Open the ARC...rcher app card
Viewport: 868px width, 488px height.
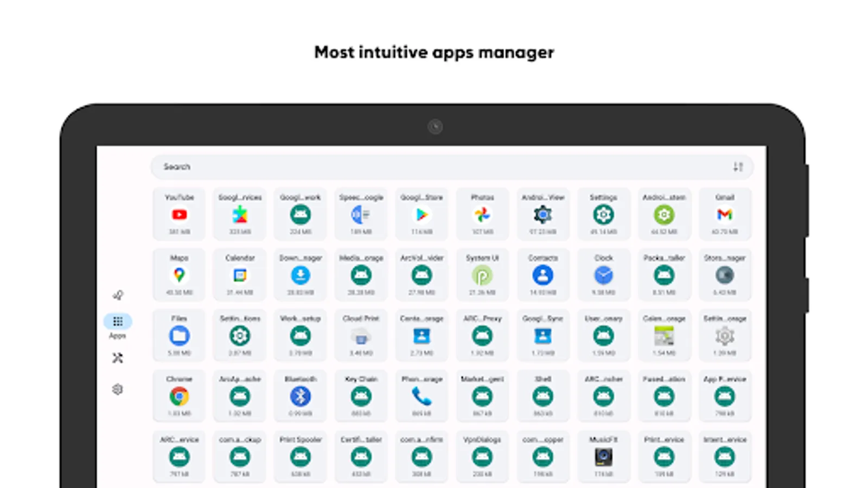point(603,396)
